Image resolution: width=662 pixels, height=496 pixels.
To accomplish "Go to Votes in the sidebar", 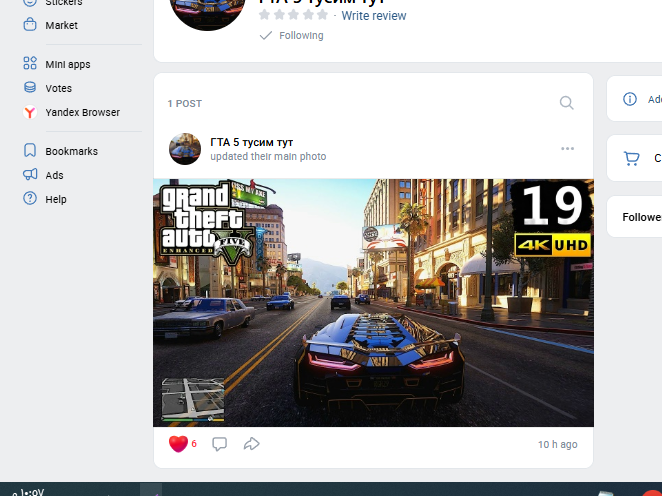I will tap(59, 88).
